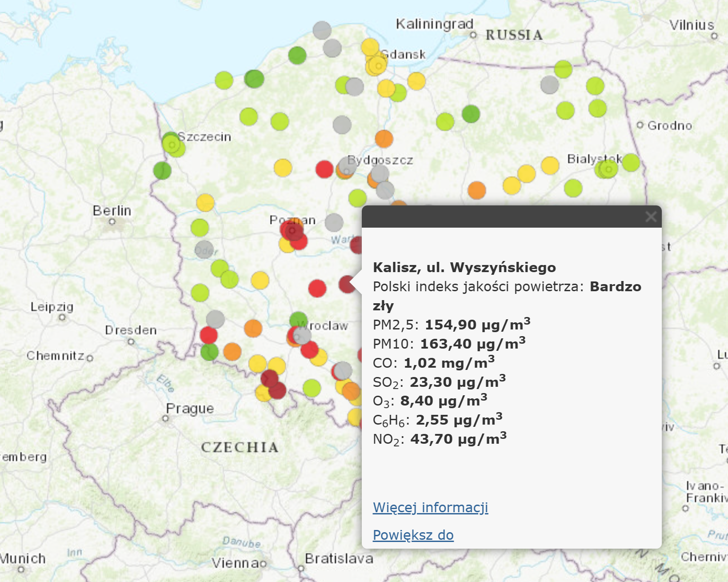728x582 pixels.
Task: Click the light green marker south of Wroclaw
Action: [312, 388]
